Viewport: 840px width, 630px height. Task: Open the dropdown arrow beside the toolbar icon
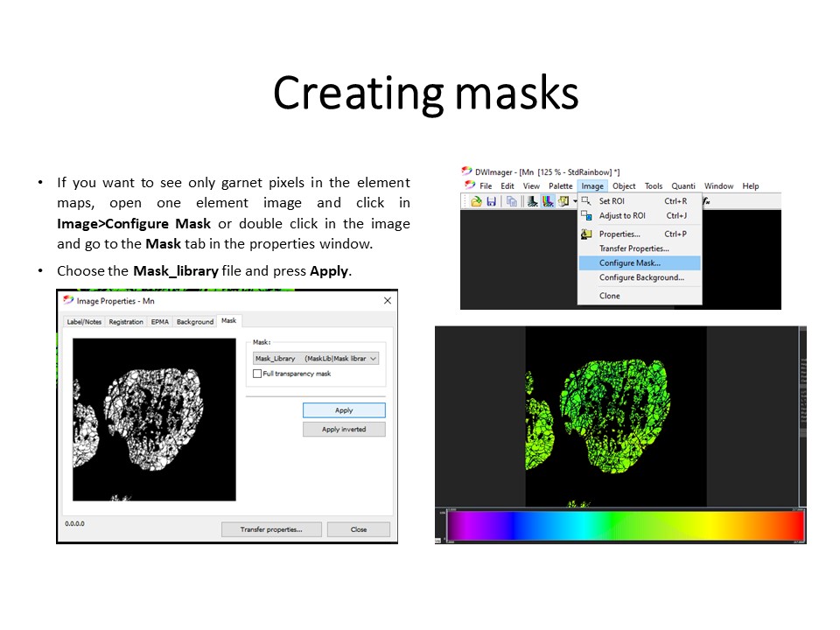(575, 201)
